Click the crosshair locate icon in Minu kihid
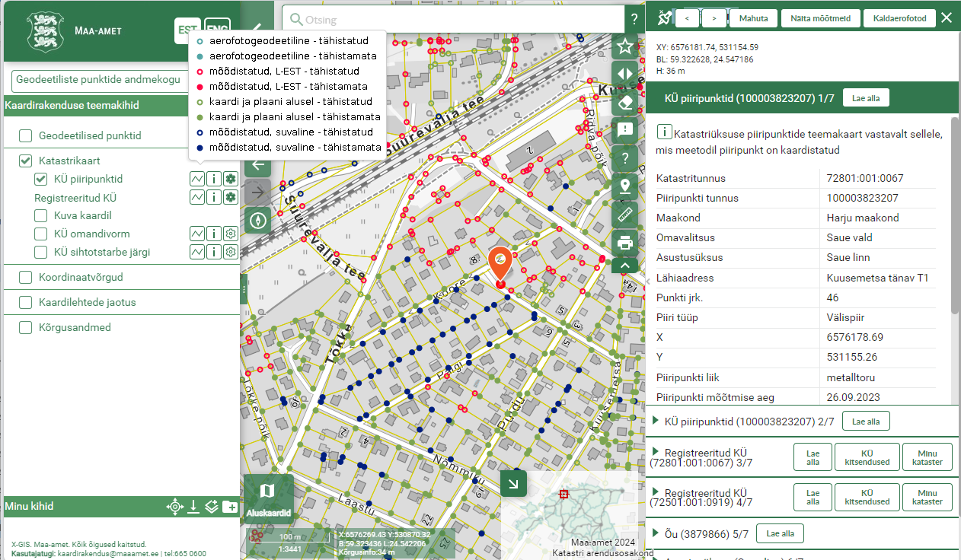The height and width of the screenshot is (560, 961). click(175, 507)
